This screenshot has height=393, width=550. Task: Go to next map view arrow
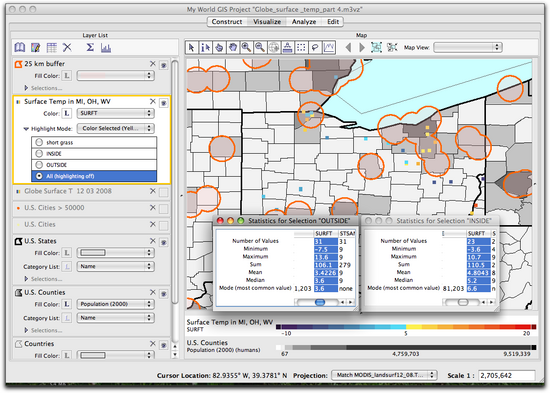(362, 47)
